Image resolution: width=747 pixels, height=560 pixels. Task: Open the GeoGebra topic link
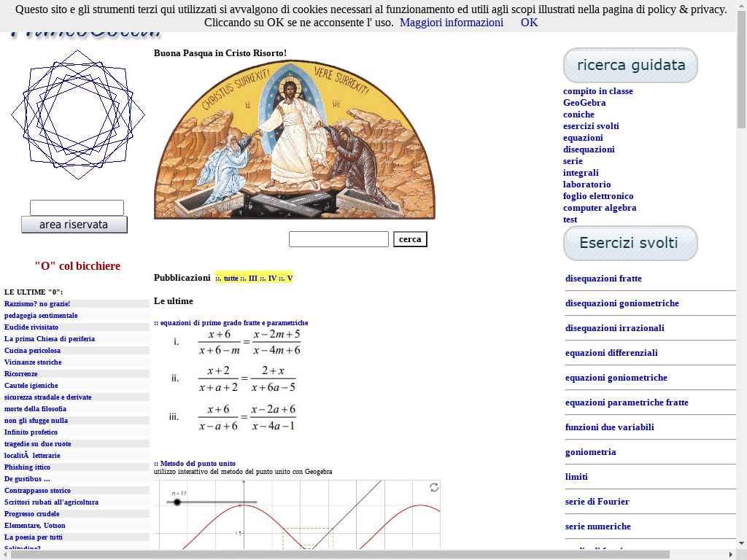584,102
